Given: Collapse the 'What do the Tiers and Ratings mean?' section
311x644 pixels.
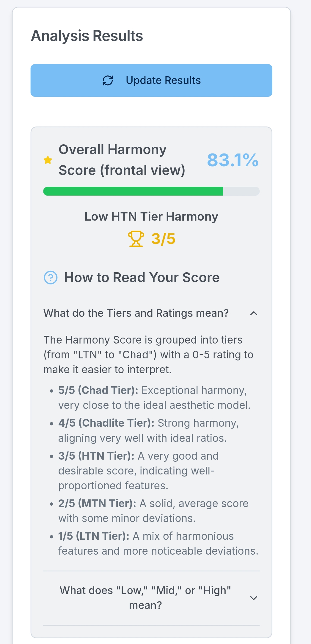Looking at the screenshot, I should [x=151, y=313].
